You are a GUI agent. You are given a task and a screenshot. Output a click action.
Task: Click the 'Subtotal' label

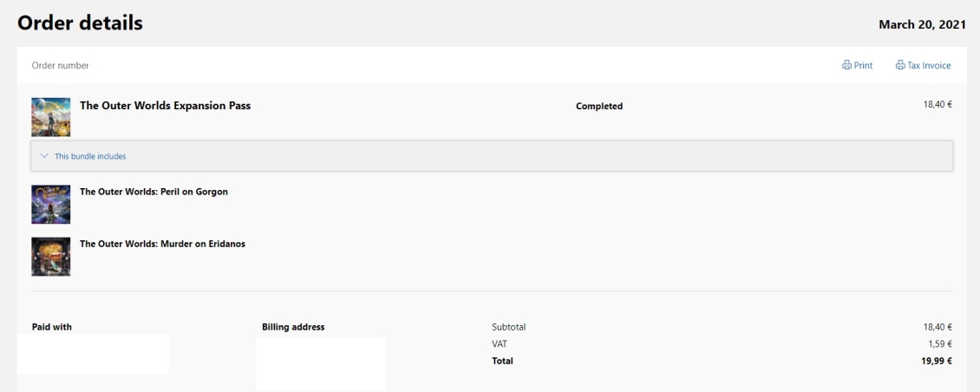(x=509, y=327)
